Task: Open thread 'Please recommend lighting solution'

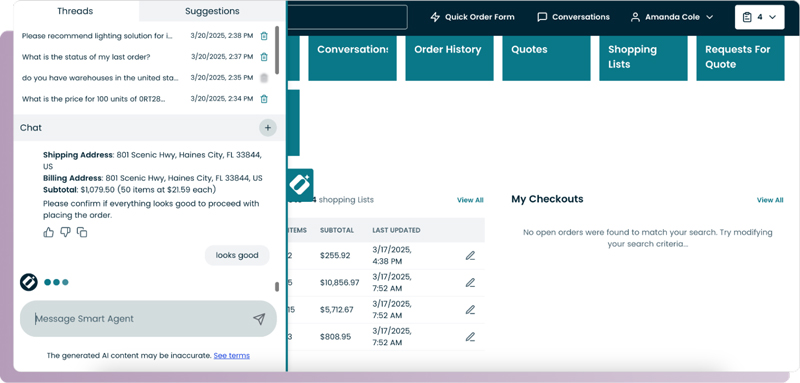Action: (97, 36)
